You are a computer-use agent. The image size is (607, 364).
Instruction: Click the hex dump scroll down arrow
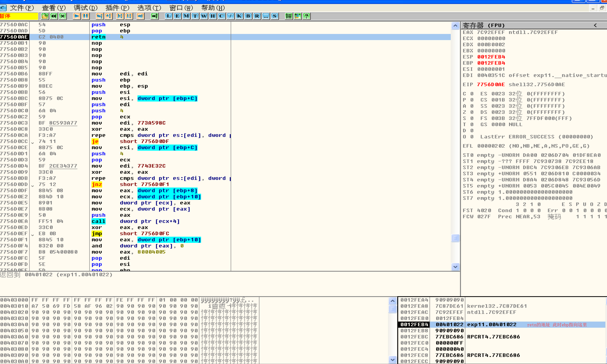click(x=393, y=360)
